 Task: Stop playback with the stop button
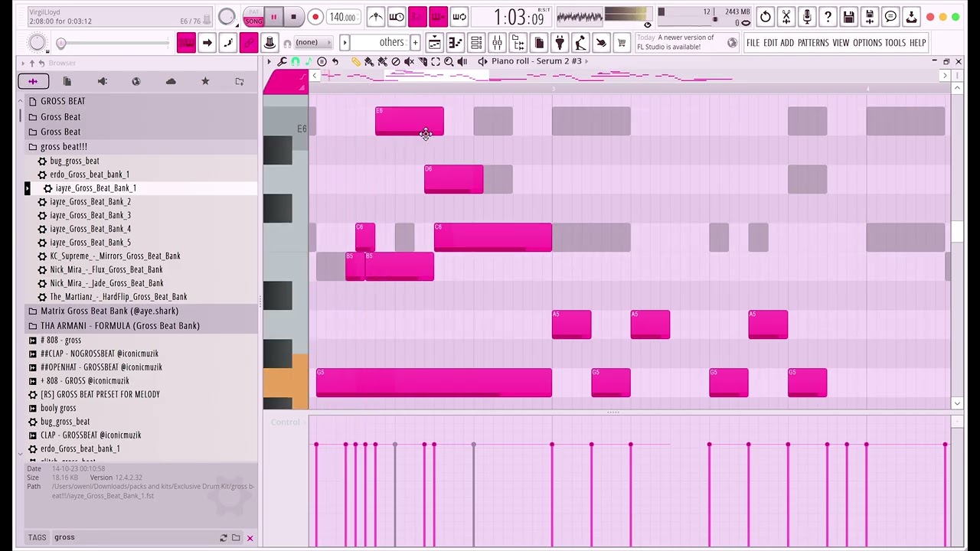[293, 17]
